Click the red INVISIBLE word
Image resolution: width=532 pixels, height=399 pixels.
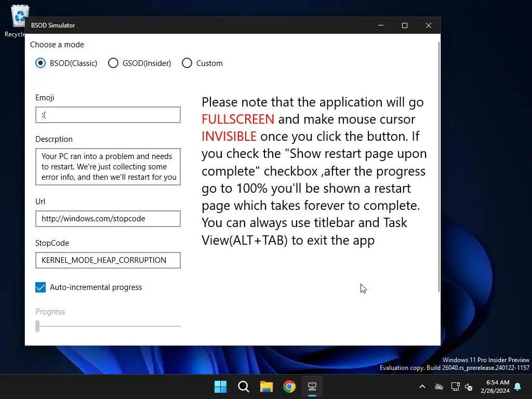[229, 137]
